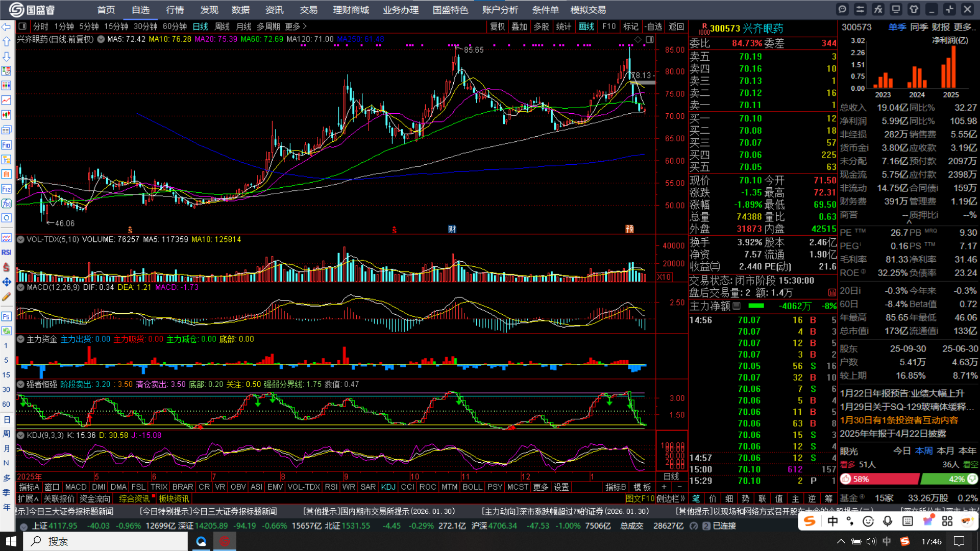
Task: Open the F10 company info sidebar icon
Action: 6,145
